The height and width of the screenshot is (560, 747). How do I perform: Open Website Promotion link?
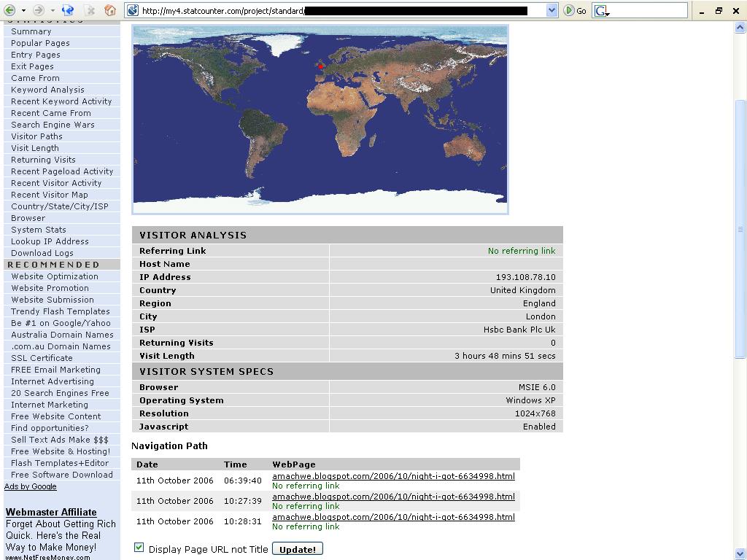pyautogui.click(x=50, y=288)
